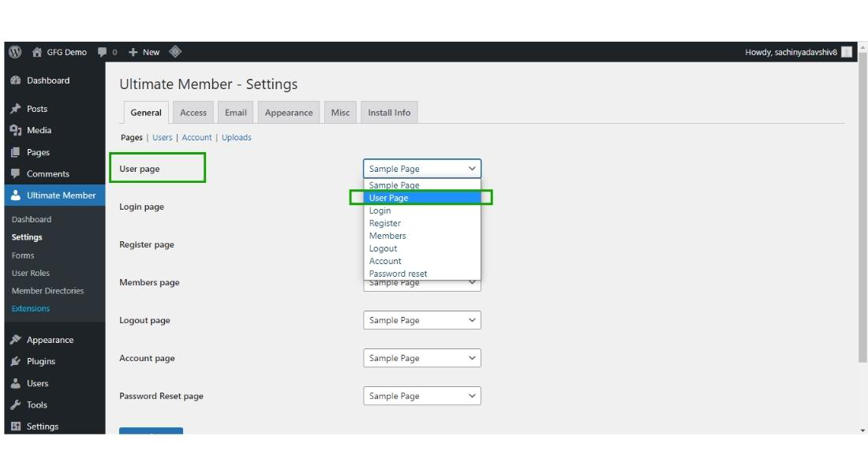868x473 pixels.
Task: Expand the Account page dropdown
Action: pos(421,358)
